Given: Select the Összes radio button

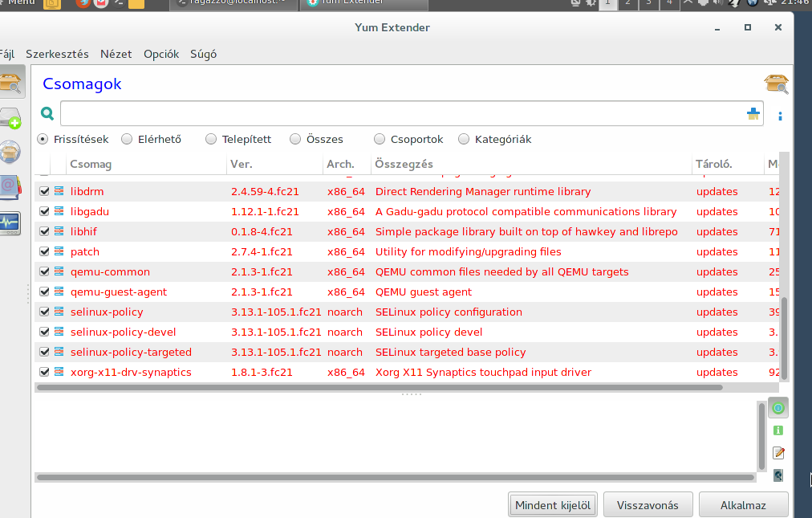Looking at the screenshot, I should tap(295, 139).
